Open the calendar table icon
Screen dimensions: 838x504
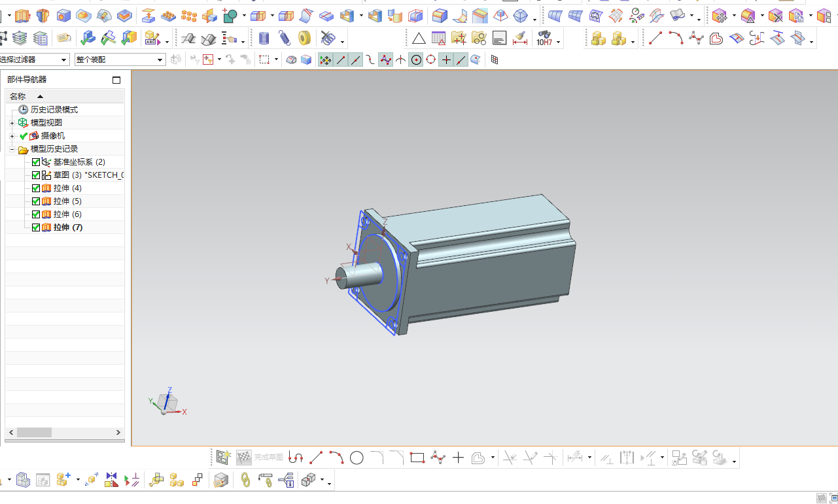click(x=438, y=39)
